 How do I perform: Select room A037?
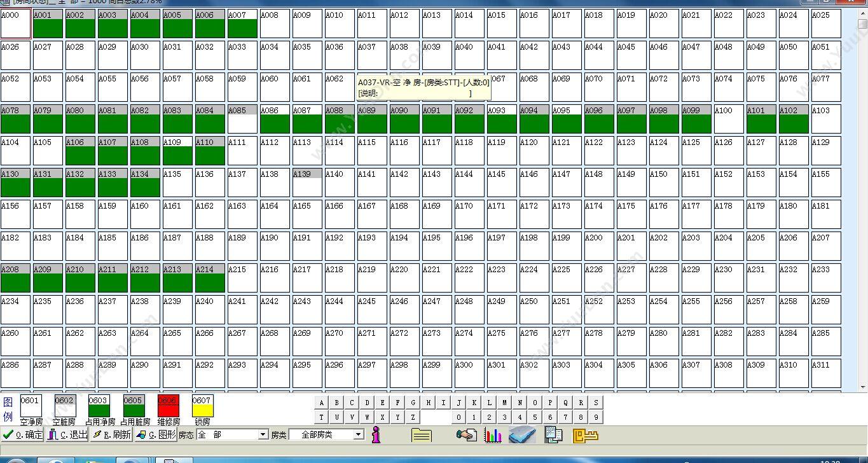372,55
